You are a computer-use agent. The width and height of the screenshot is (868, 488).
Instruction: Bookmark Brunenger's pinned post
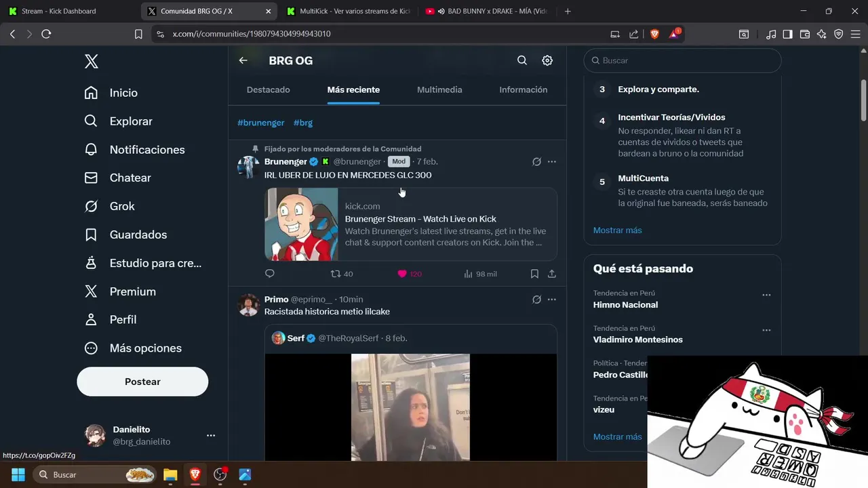(534, 274)
